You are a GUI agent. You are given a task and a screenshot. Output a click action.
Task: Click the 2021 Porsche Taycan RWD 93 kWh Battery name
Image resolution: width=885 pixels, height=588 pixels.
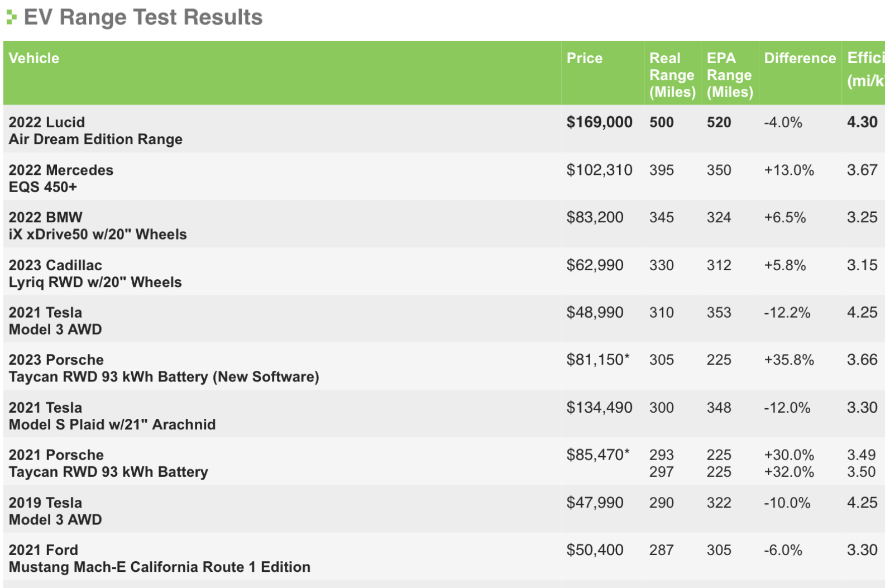click(108, 463)
